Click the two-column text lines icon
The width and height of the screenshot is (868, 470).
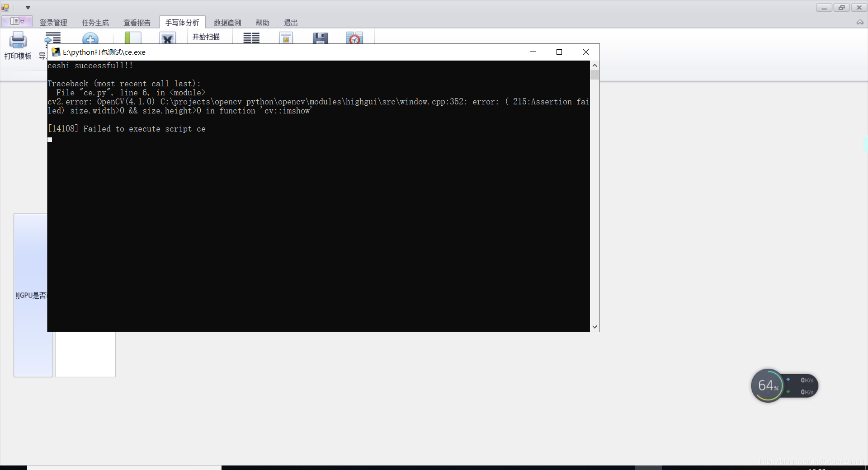[251, 38]
